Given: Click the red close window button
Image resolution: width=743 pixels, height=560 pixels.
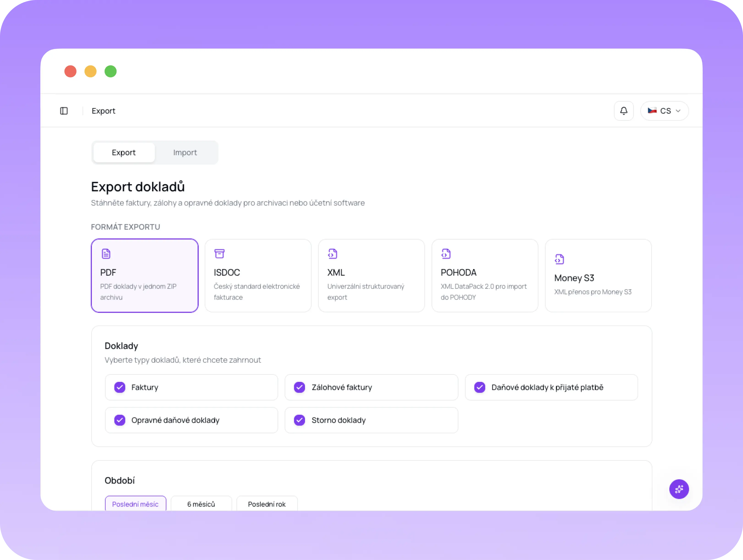Looking at the screenshot, I should (71, 71).
